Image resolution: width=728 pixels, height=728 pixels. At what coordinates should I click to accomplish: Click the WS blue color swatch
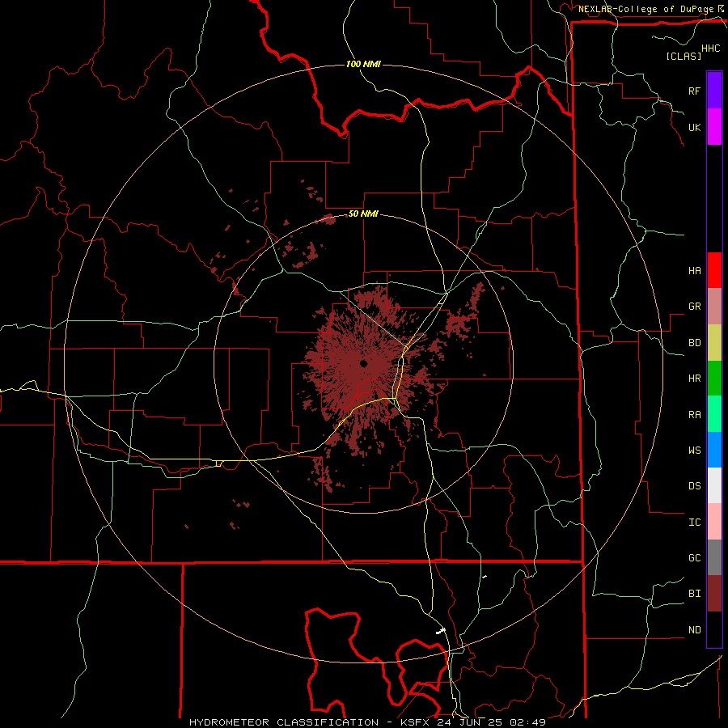(x=714, y=450)
